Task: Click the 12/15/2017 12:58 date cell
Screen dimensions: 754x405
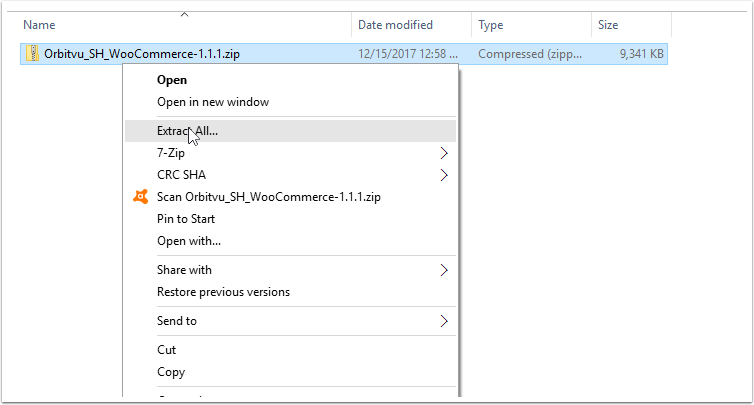Action: [x=408, y=54]
